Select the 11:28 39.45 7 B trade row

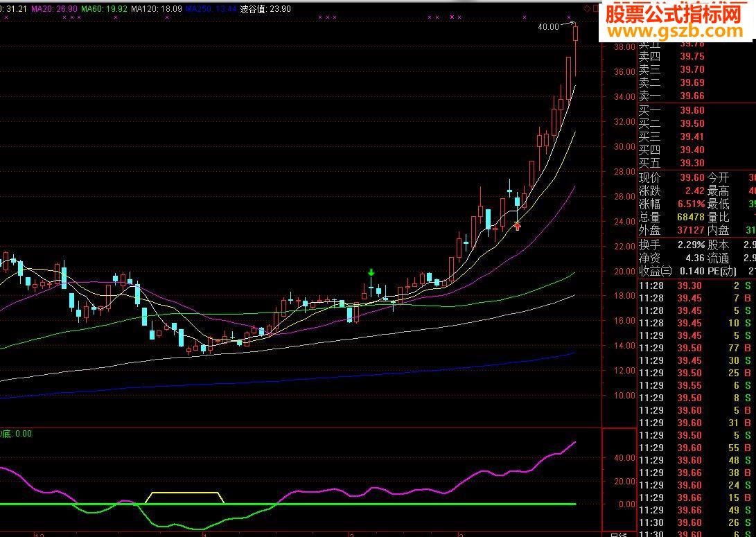tap(696, 299)
